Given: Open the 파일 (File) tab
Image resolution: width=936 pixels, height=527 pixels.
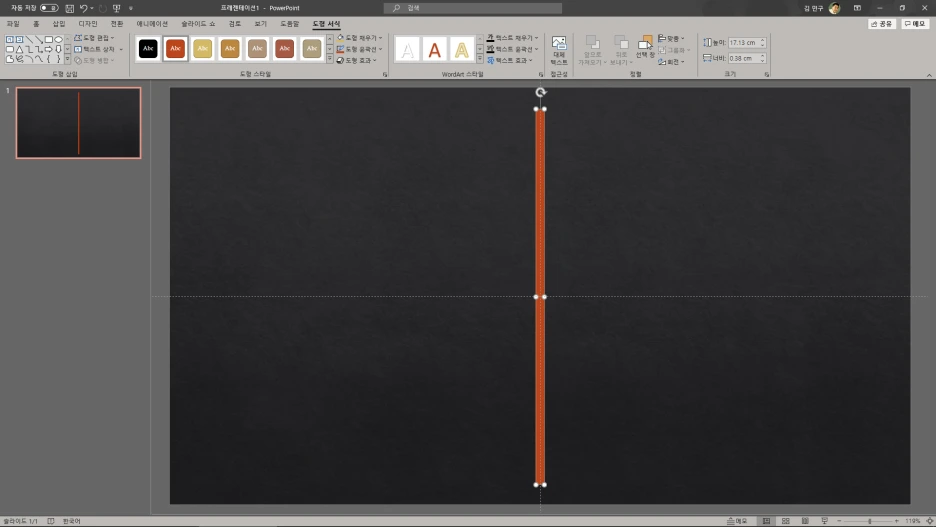Looking at the screenshot, I should coord(13,24).
